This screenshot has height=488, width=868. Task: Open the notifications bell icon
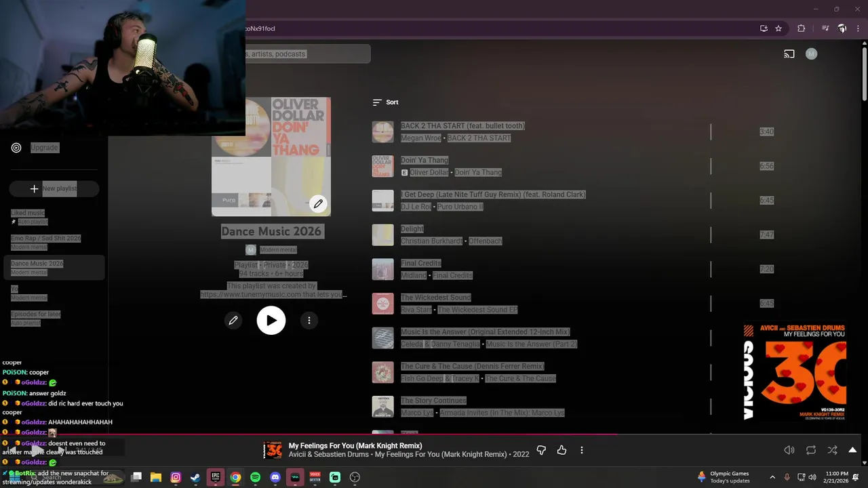[x=856, y=477]
